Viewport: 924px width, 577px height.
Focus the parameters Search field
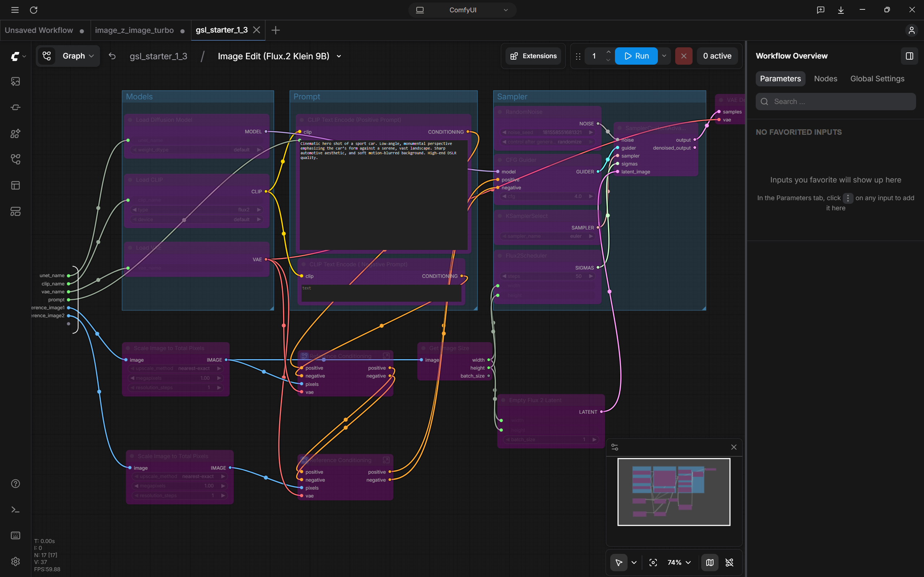(836, 102)
